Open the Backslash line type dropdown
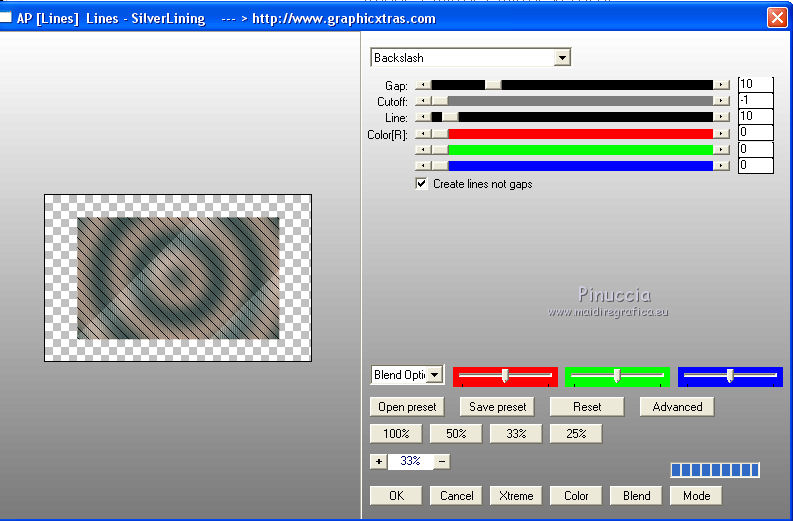This screenshot has width=793, height=521. tap(562, 58)
